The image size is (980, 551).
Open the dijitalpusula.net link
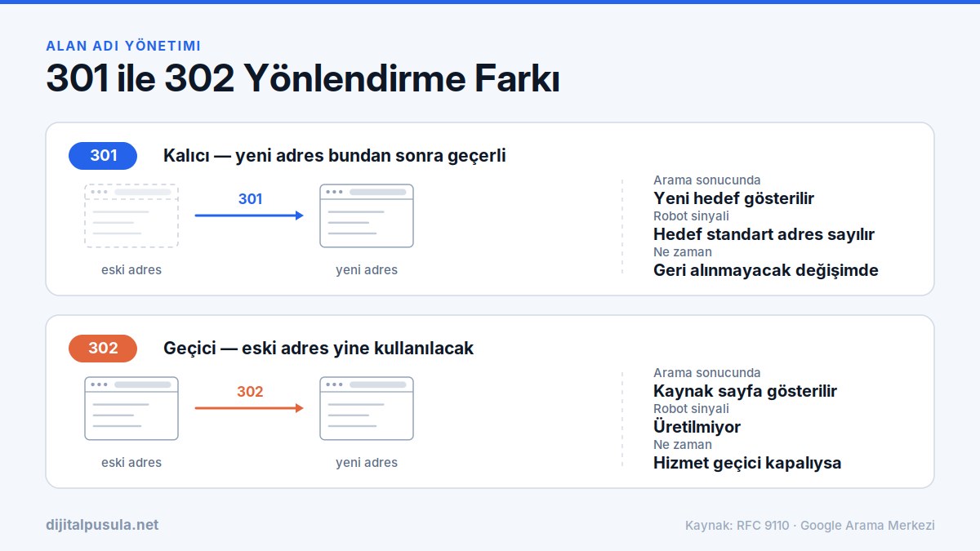(102, 525)
